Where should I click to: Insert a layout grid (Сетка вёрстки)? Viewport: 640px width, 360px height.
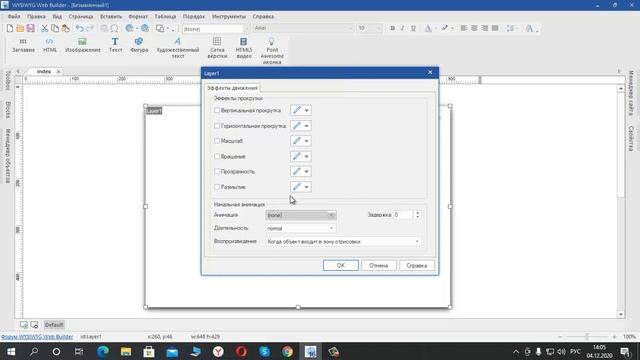217,48
